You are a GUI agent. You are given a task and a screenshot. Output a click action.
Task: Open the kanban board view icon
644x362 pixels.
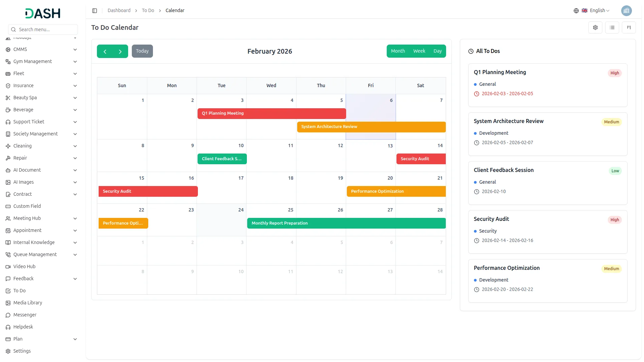(x=629, y=27)
